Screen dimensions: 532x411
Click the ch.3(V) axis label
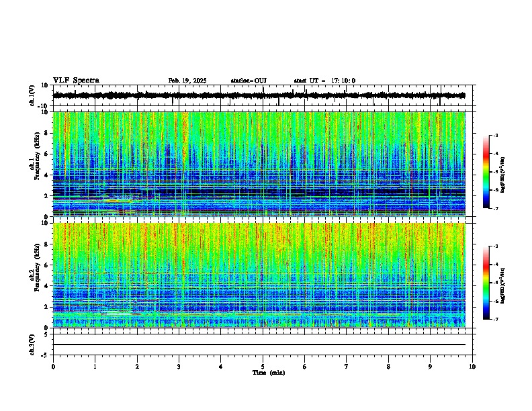coord(32,345)
